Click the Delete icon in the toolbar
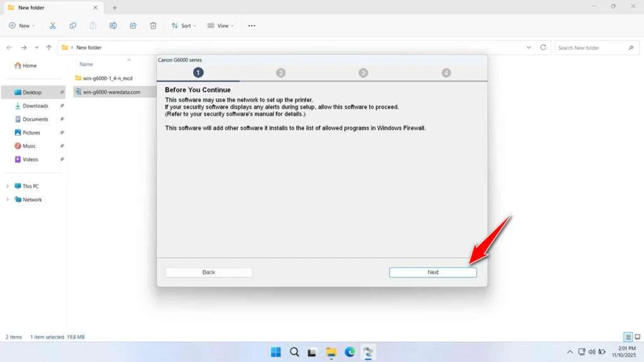The height and width of the screenshot is (362, 644). [153, 25]
